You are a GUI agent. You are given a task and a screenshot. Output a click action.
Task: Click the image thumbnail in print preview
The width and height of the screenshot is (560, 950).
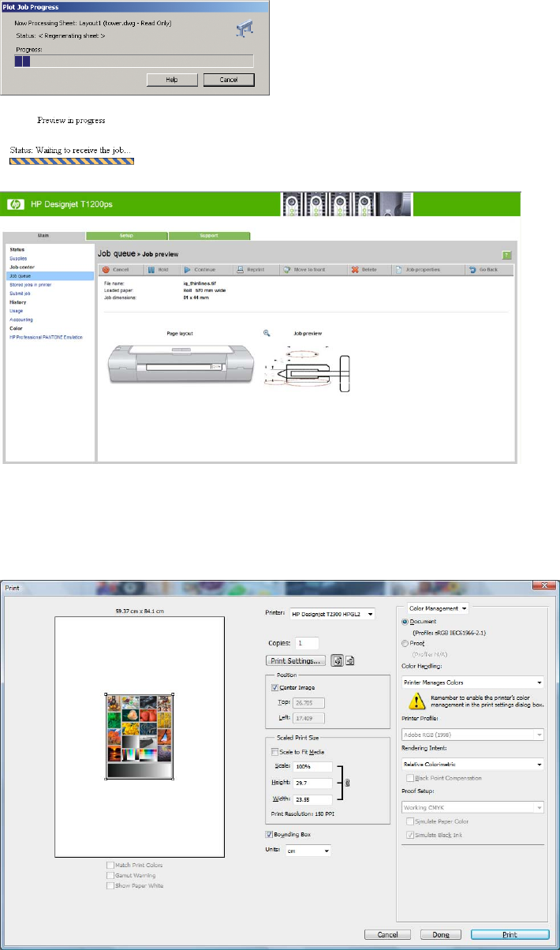click(140, 737)
